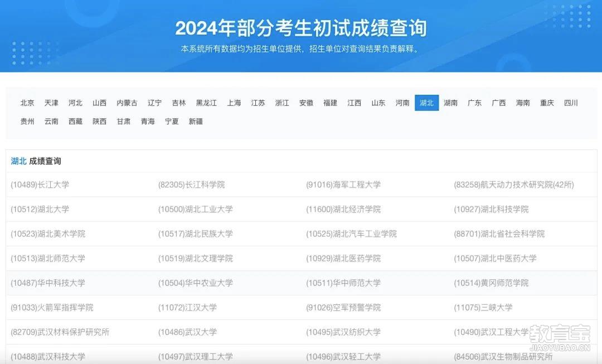
Task: Switch to the 四川 province tab
Action: coord(571,103)
